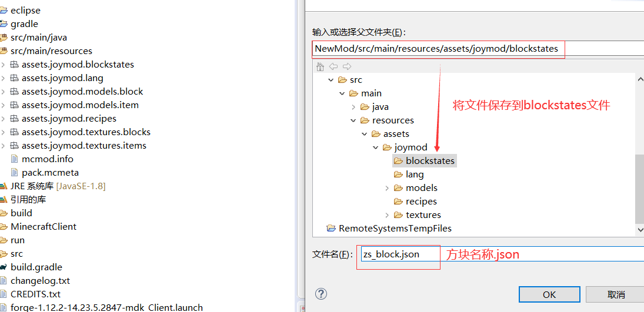The image size is (644, 312).
Task: Collapse the main folder in dialog tree
Action: point(342,93)
